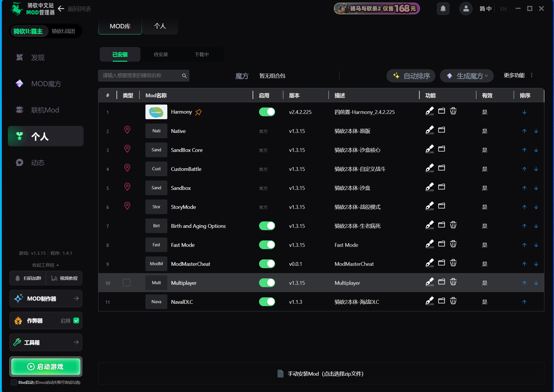Switch to the MOD库 tab
The width and height of the screenshot is (554, 392).
pos(120,26)
